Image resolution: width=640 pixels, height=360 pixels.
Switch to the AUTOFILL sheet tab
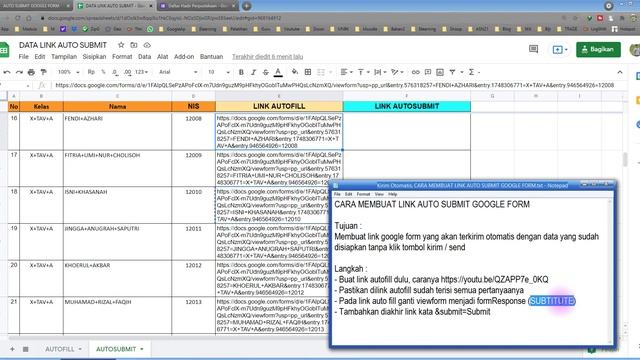tap(60, 349)
